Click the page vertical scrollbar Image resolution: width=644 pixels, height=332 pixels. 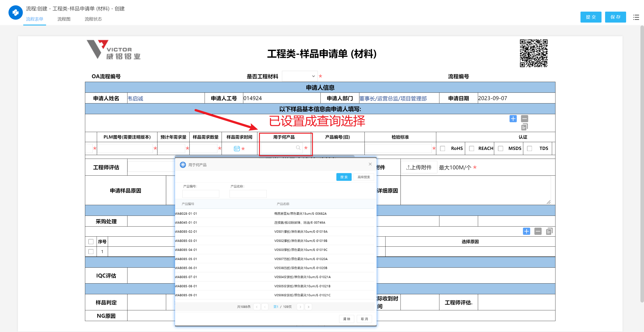pos(642,164)
